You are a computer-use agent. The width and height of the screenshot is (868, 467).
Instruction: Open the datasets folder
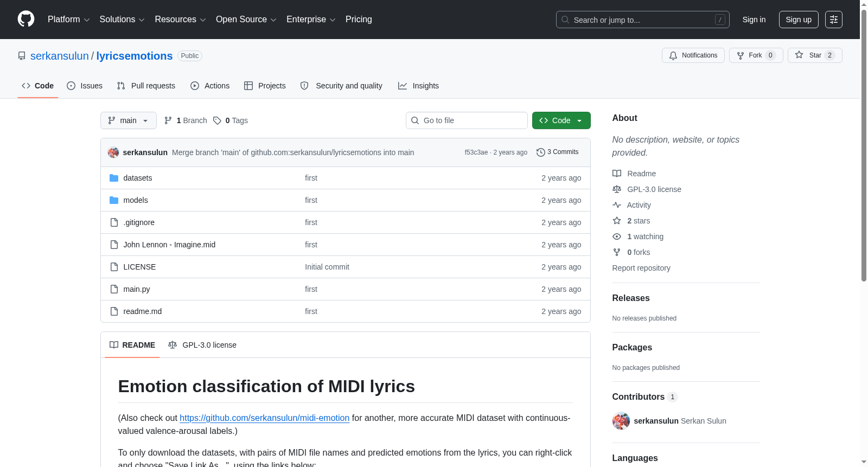click(138, 178)
